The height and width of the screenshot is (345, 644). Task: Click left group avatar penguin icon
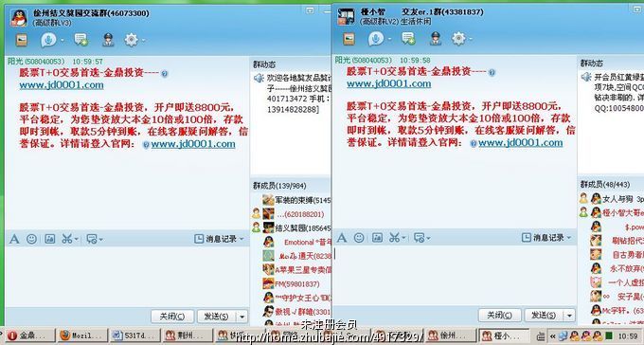click(19, 17)
